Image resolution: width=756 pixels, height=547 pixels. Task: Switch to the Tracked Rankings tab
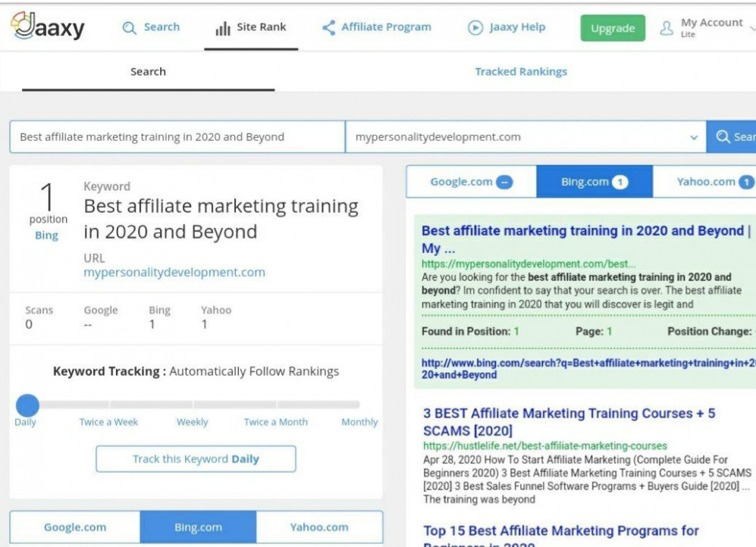[521, 72]
